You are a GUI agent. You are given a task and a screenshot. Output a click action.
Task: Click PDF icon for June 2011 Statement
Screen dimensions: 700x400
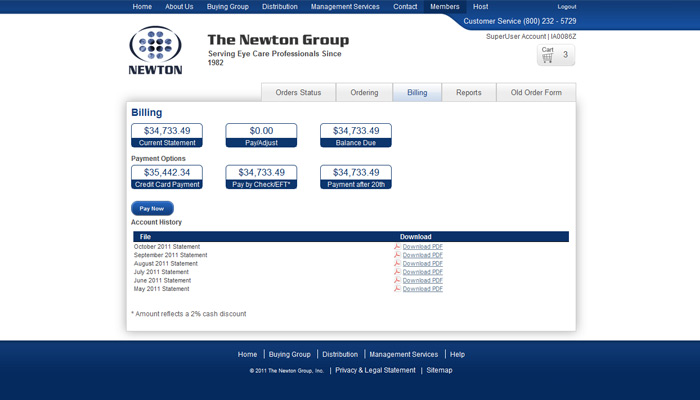[x=396, y=280]
